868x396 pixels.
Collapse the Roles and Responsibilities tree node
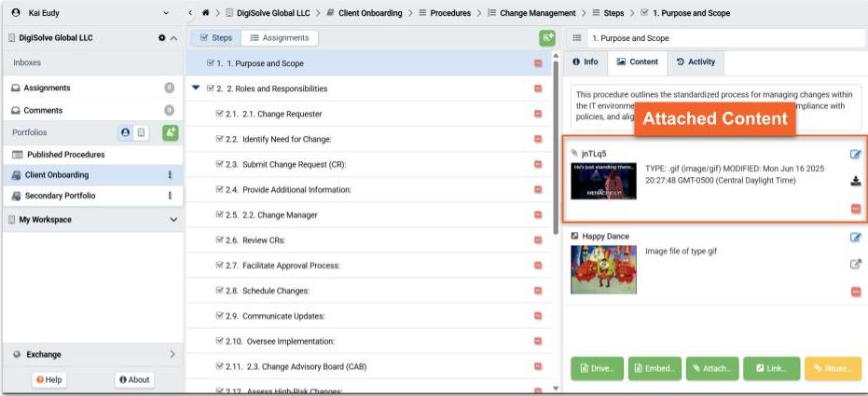coord(196,88)
